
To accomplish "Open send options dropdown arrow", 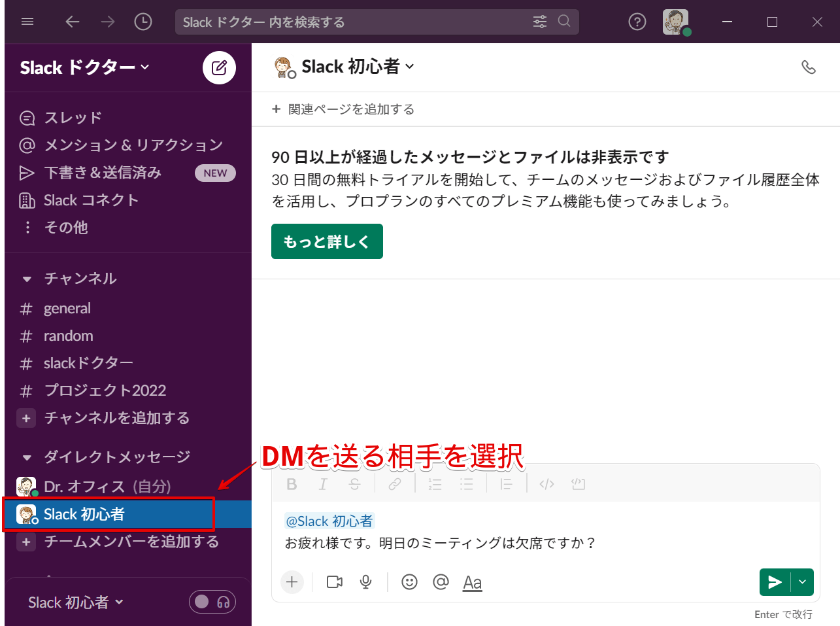I will 803,582.
